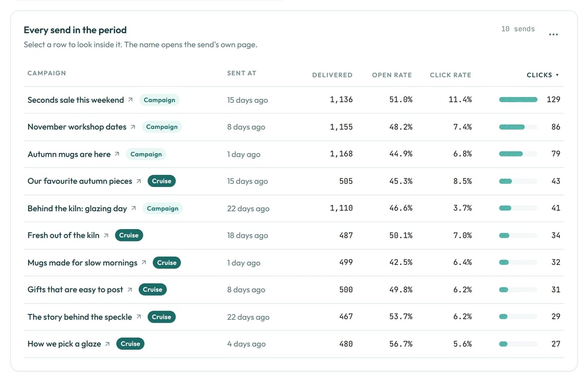Select the open rate 53.7%
Image resolution: width=588 pixels, height=381 pixels.
[x=401, y=317]
